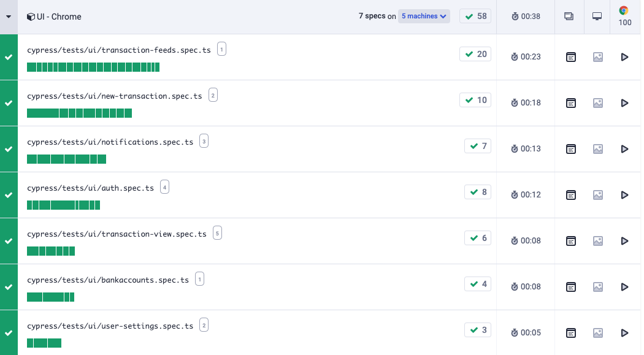Open test output for user-settings spec

[570, 333]
